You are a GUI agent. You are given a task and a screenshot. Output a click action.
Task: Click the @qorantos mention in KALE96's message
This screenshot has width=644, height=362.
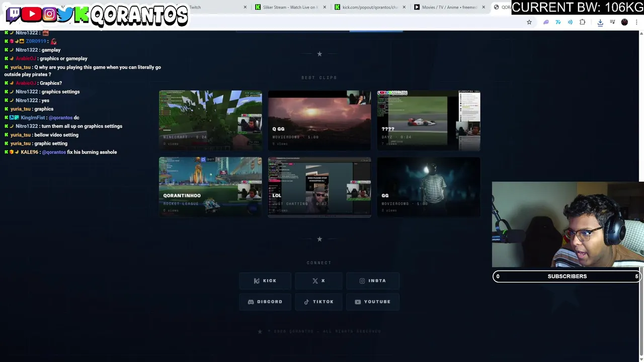coord(54,152)
